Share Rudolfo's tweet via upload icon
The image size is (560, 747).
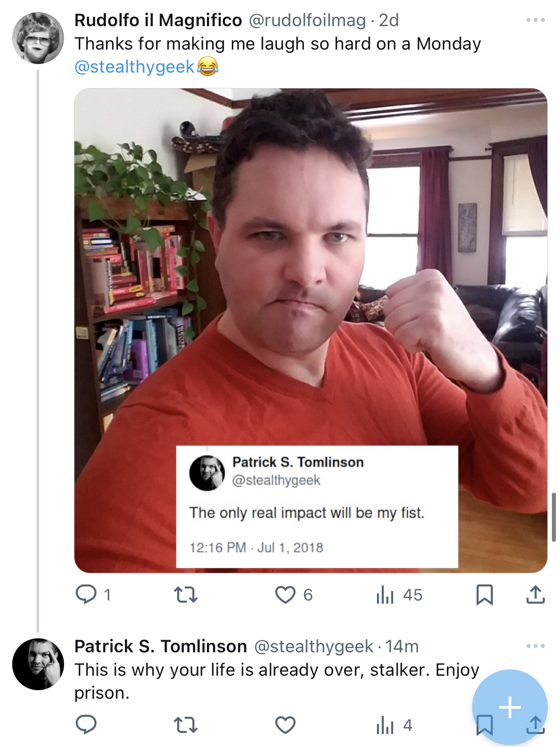coord(535,594)
